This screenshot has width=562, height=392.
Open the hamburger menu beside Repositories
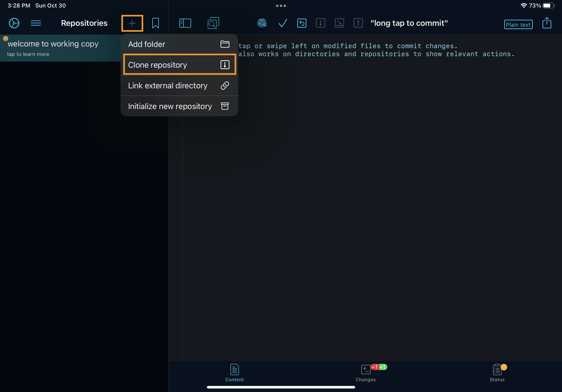tap(36, 23)
